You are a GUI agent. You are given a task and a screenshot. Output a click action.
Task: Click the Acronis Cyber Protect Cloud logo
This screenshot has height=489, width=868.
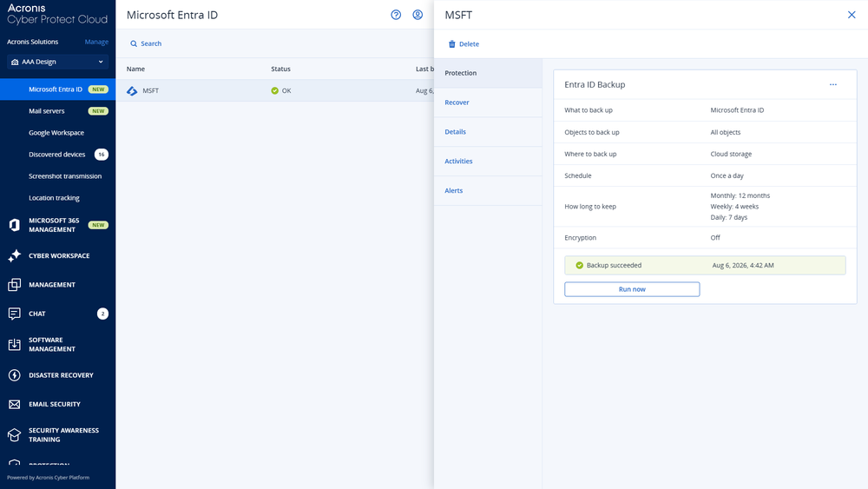point(57,15)
